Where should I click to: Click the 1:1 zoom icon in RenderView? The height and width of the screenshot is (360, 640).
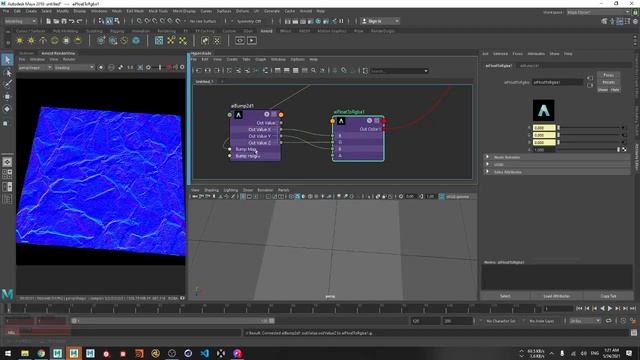pos(130,67)
